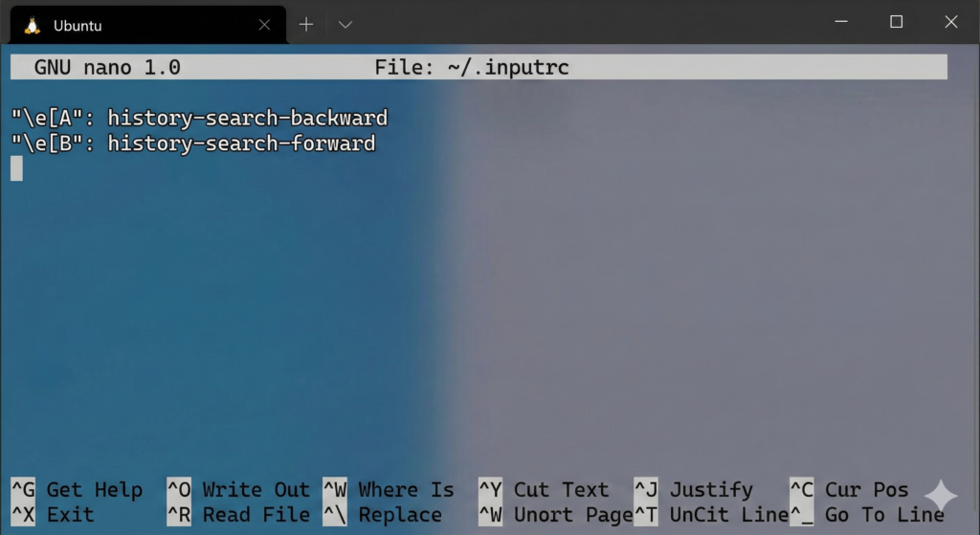Screen dimensions: 980x535
Task: Select the ^\ Replace shortcut
Action: tap(383, 515)
